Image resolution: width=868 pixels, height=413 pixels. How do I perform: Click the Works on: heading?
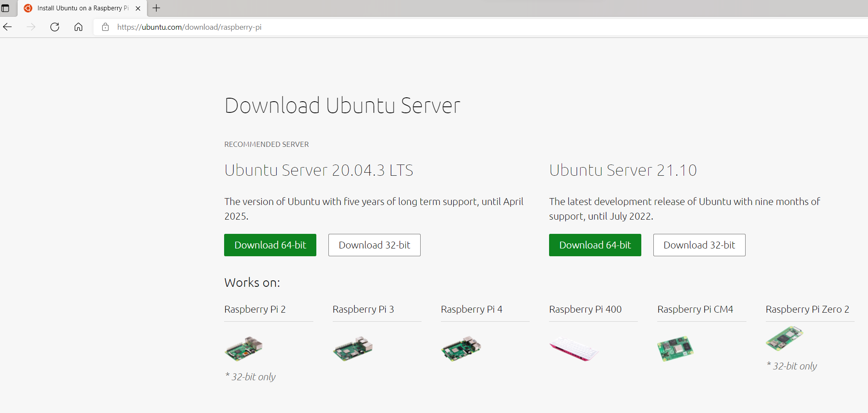point(252,283)
